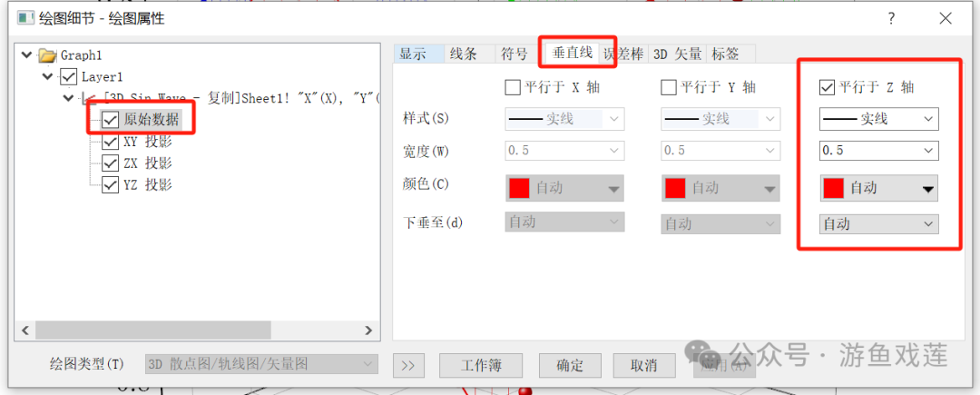Screen dimensions: 980x395
Task: Toggle the XY 投影 checkbox
Action: 111,142
